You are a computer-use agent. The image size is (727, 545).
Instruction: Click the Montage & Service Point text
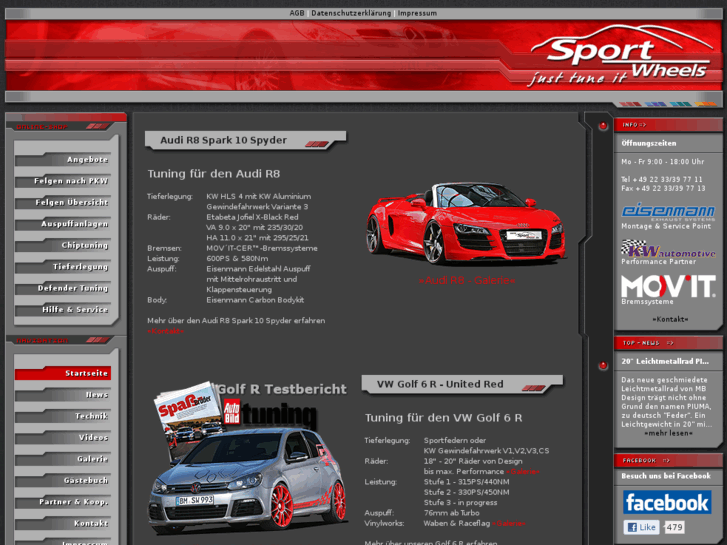click(x=666, y=226)
